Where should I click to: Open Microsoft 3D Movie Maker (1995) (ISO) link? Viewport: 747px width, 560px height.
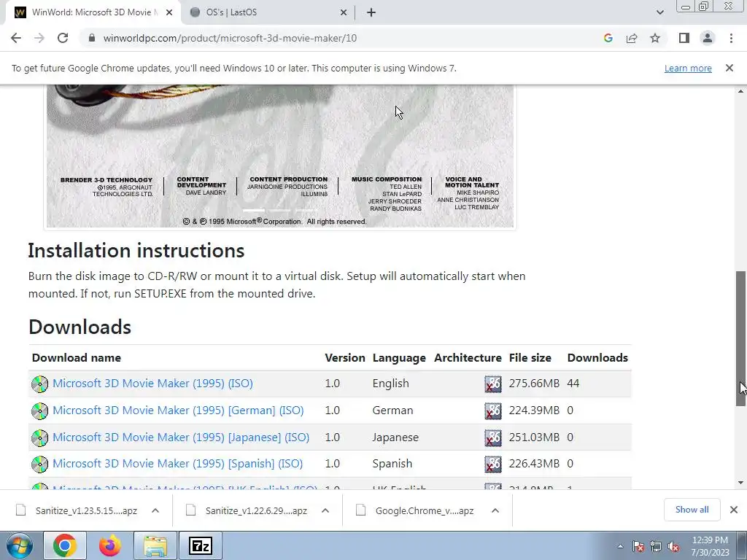point(152,384)
